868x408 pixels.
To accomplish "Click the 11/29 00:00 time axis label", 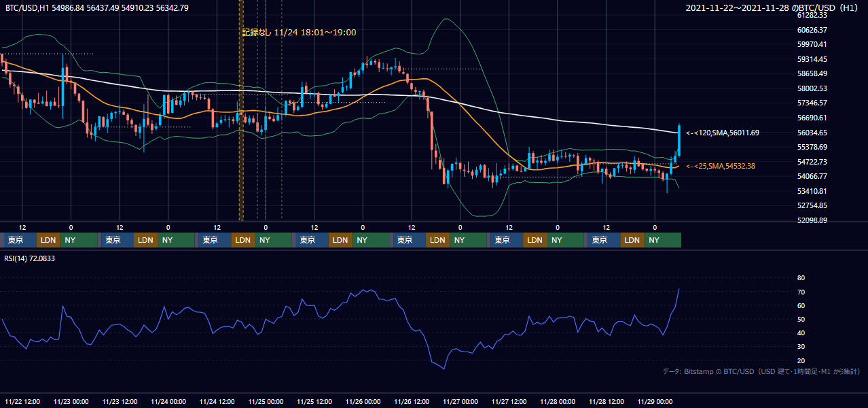I will click(655, 401).
